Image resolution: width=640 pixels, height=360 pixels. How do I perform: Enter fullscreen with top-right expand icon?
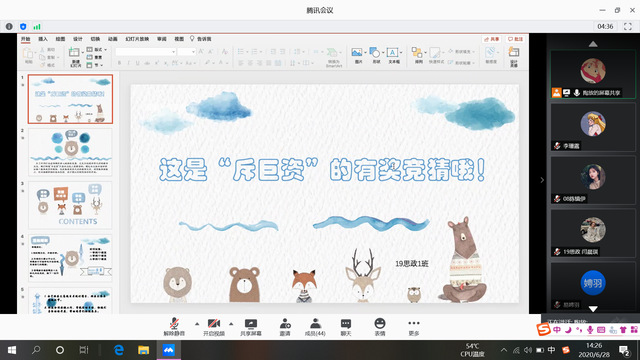click(628, 27)
